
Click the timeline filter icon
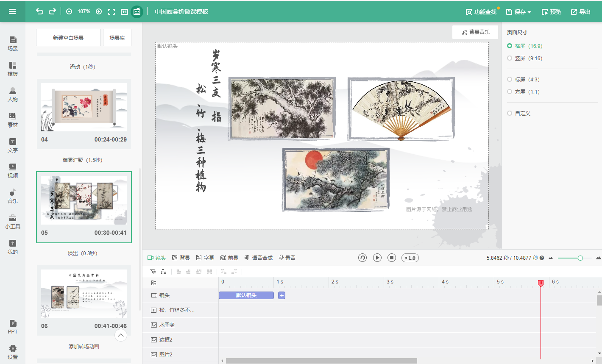pyautogui.click(x=153, y=271)
